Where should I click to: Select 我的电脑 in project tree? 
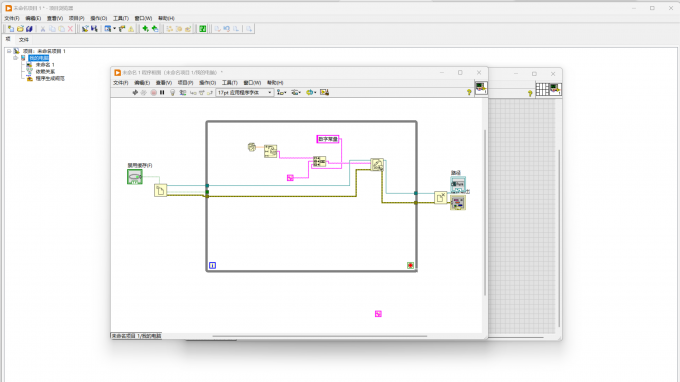[x=39, y=58]
